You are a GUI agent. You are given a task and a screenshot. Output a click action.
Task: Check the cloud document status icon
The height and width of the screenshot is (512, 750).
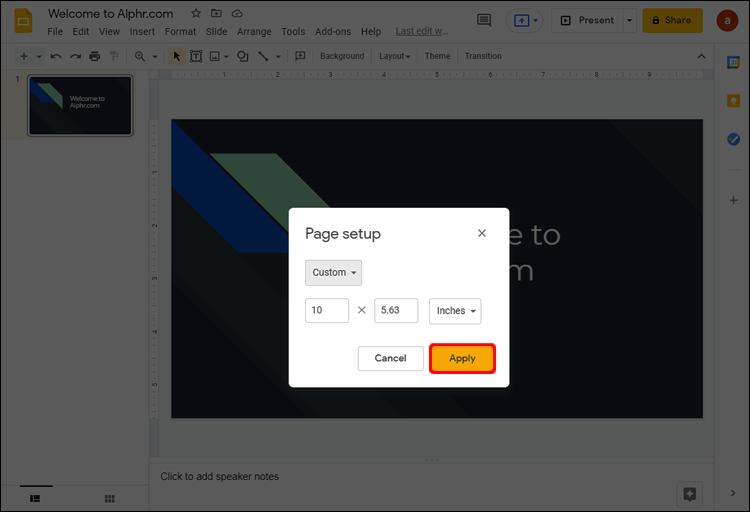(x=237, y=13)
